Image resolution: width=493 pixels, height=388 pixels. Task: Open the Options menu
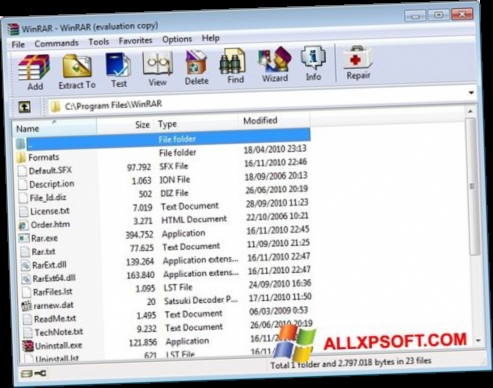point(177,39)
